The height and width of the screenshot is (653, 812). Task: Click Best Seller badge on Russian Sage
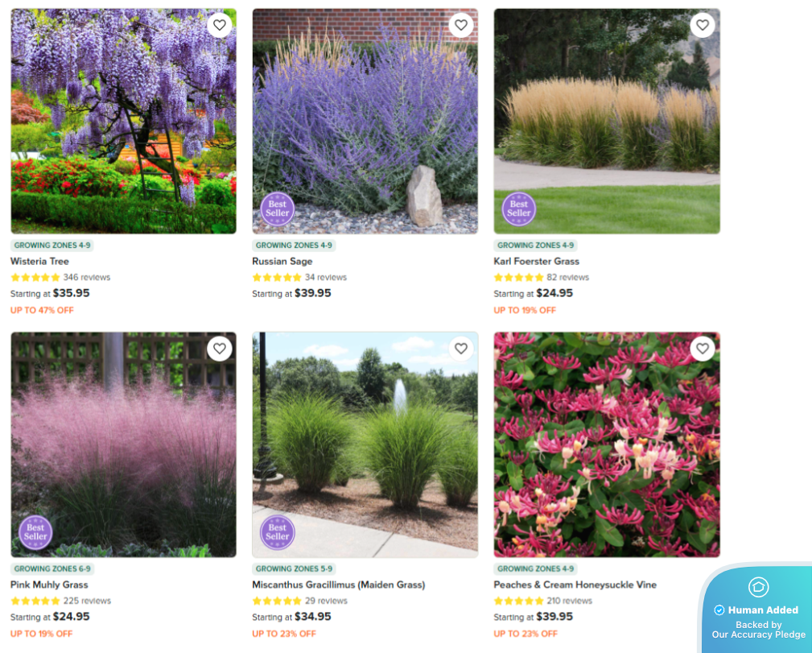tap(277, 209)
